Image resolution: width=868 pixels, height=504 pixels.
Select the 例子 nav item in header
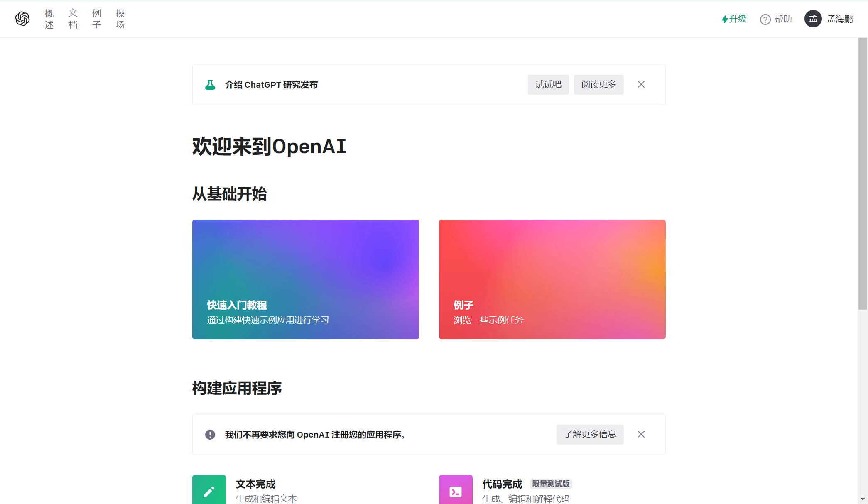click(x=96, y=19)
